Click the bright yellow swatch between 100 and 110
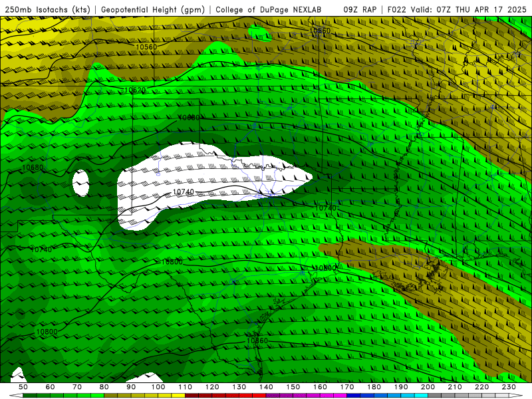532x399 pixels. [178, 396]
